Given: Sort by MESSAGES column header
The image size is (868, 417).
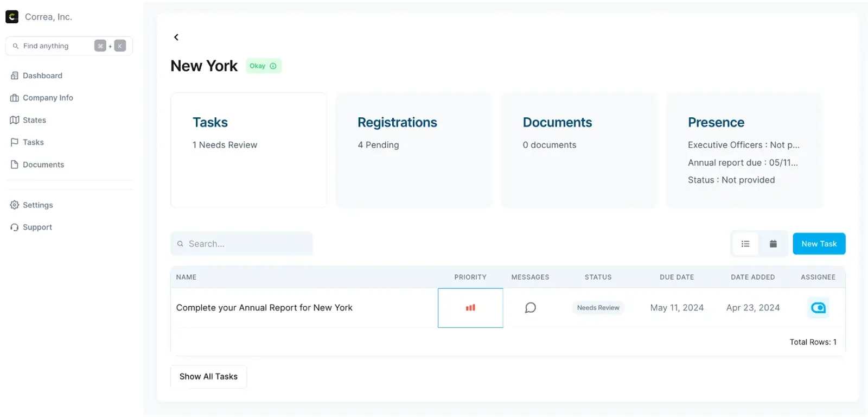Looking at the screenshot, I should coord(530,277).
